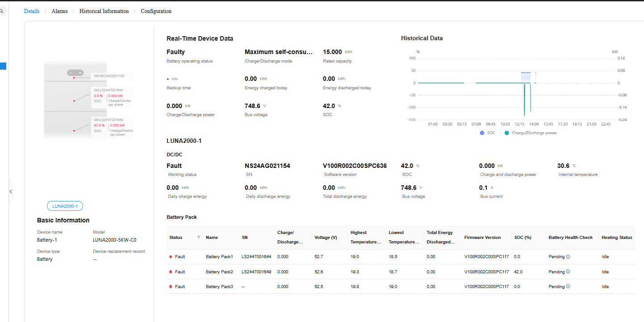Open the Historical Information tab
Image resolution: width=644 pixels, height=322 pixels.
coord(104,11)
